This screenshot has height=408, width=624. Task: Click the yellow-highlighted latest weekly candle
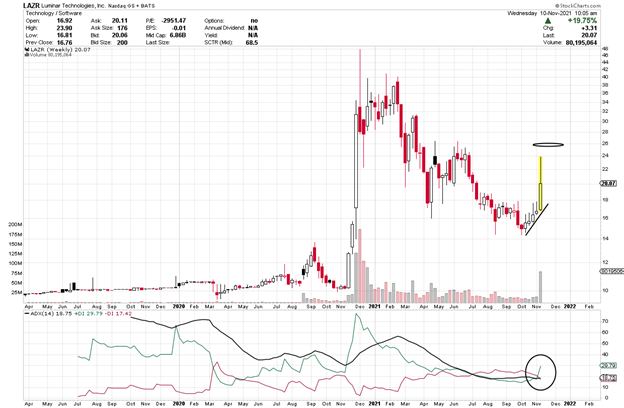(540, 184)
